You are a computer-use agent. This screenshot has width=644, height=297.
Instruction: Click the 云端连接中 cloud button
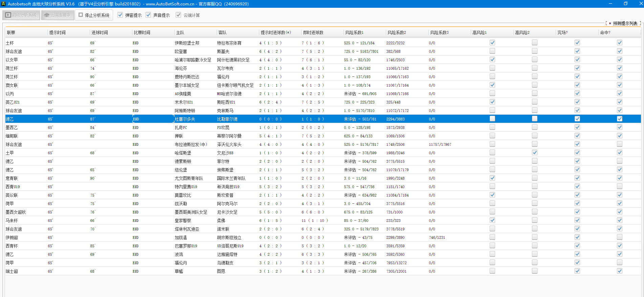[57, 15]
